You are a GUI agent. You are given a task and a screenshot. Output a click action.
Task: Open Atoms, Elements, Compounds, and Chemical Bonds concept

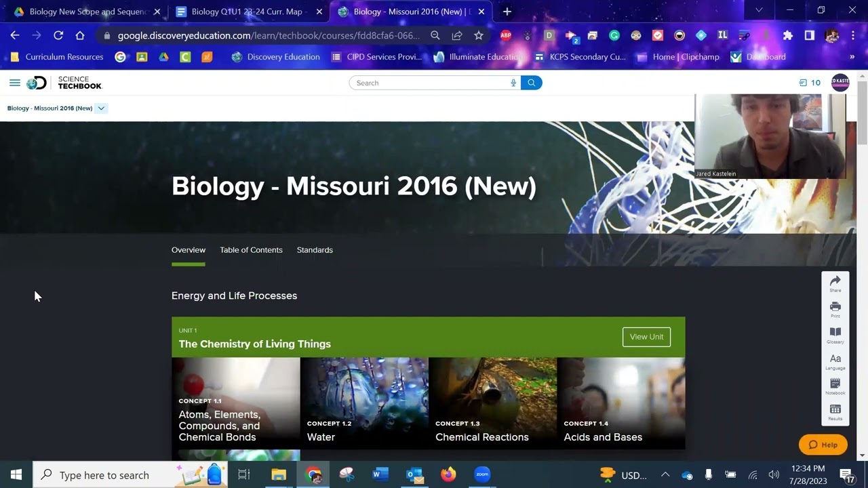[235, 403]
